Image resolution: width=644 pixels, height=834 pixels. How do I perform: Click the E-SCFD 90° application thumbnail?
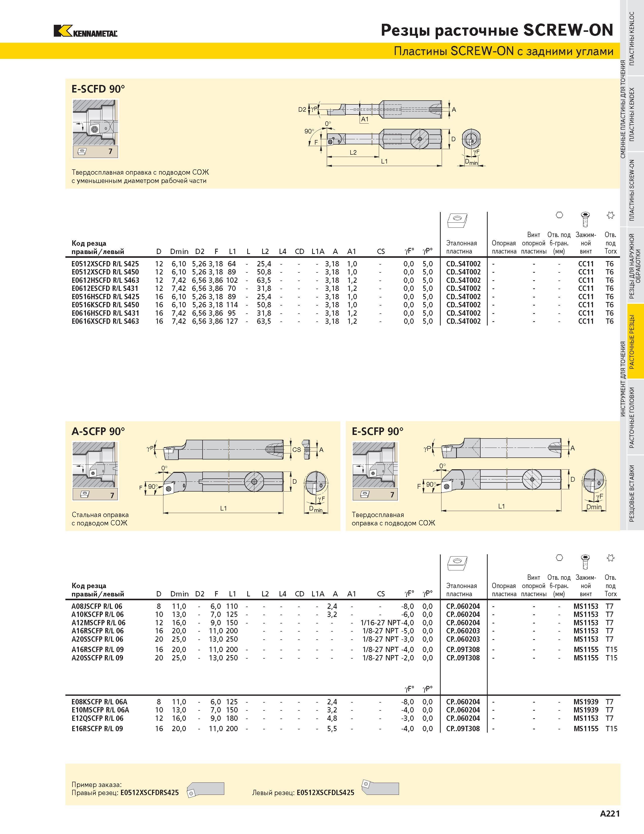(x=95, y=129)
